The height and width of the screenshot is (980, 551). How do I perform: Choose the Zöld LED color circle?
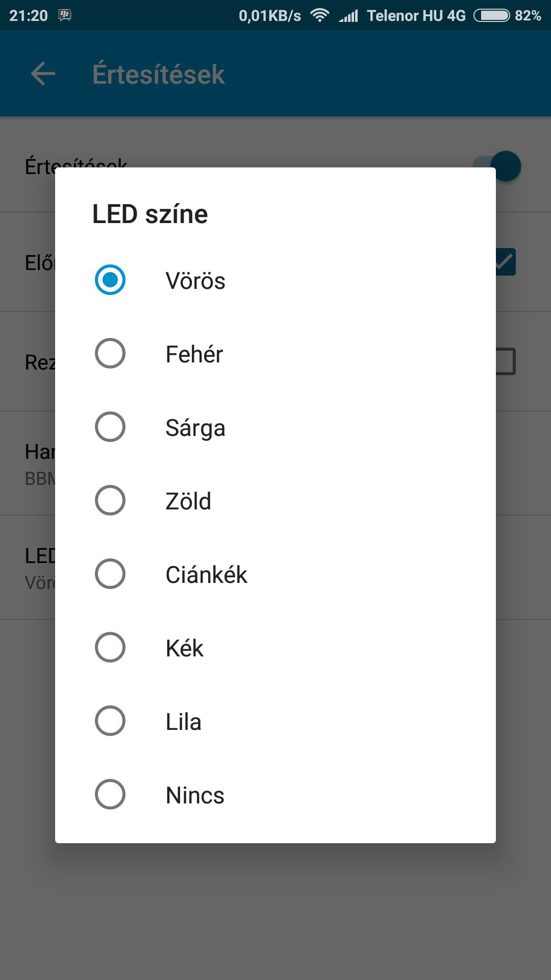[110, 500]
